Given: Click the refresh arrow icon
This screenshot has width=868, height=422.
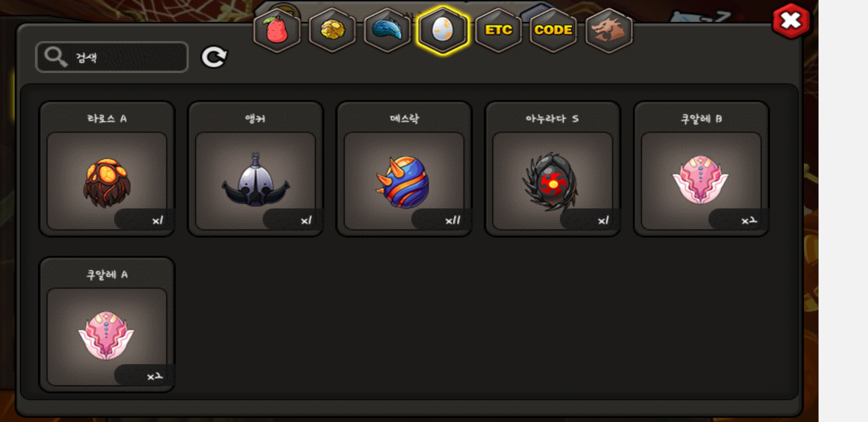Looking at the screenshot, I should (x=214, y=57).
